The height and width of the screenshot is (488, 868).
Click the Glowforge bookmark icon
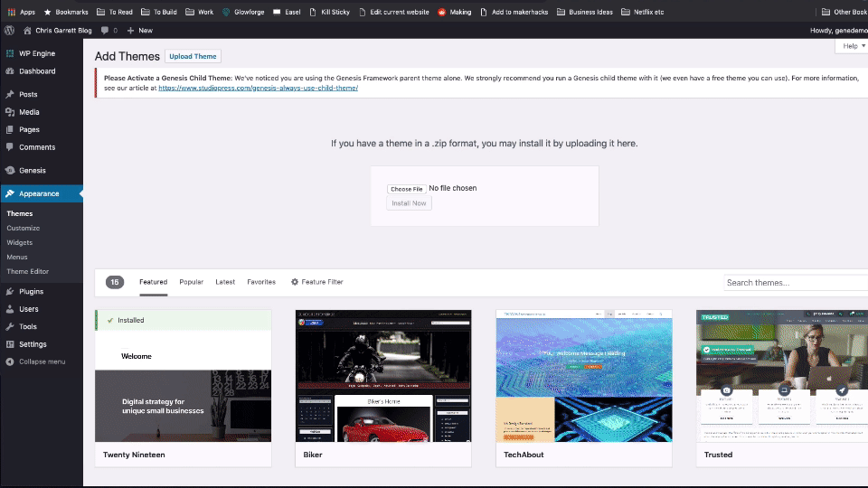point(226,12)
